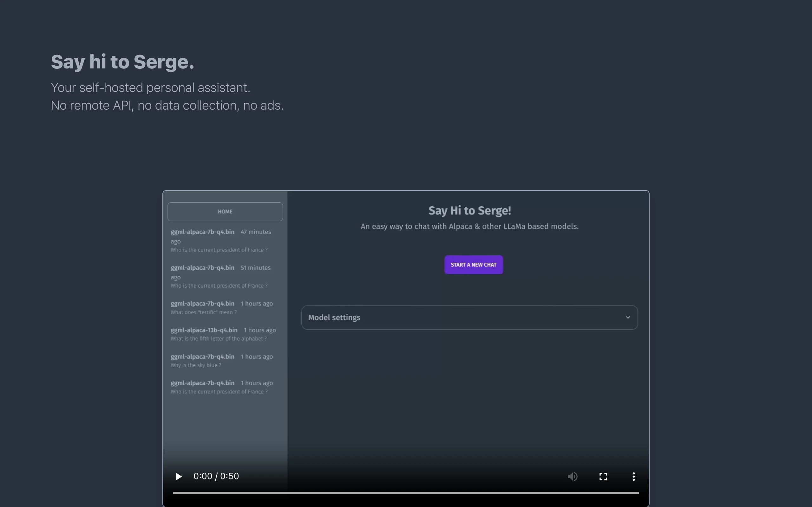Select the 'Why is the sky blue' chat
Image resolution: width=812 pixels, height=507 pixels.
[x=221, y=360]
